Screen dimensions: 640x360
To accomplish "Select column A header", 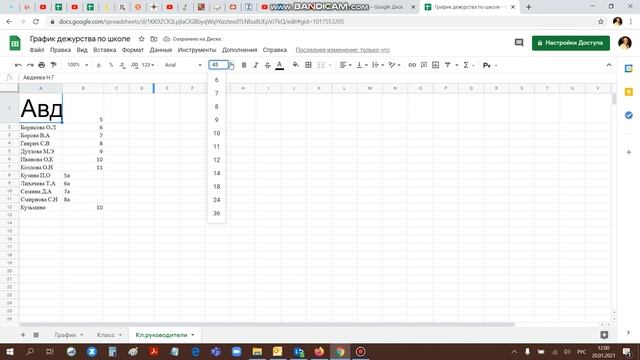I will [x=40, y=88].
